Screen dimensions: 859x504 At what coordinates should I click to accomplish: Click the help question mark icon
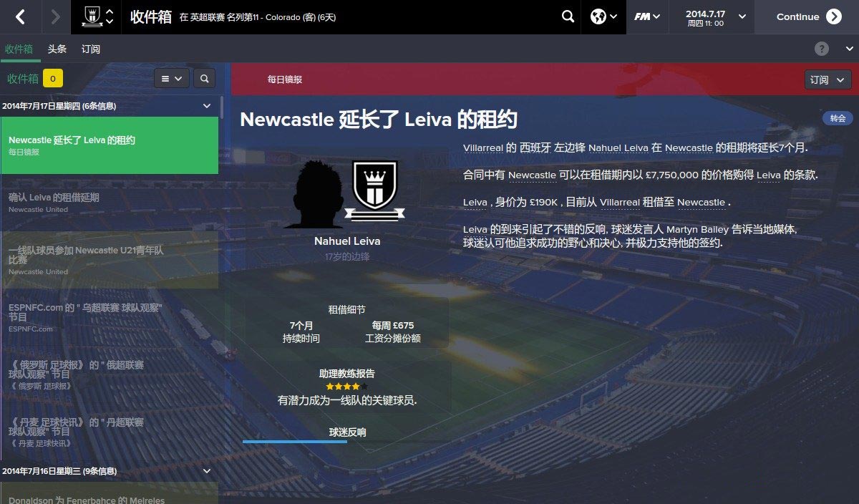tap(822, 49)
